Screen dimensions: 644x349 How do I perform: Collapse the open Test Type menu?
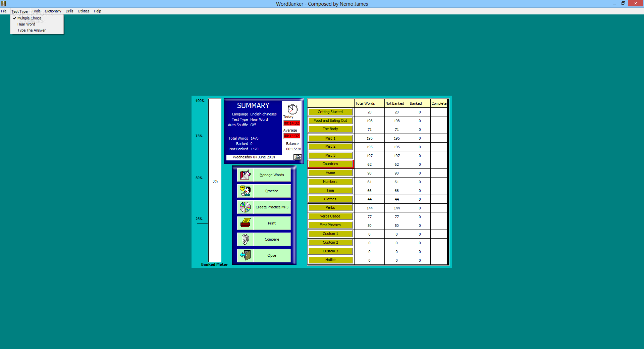click(19, 11)
